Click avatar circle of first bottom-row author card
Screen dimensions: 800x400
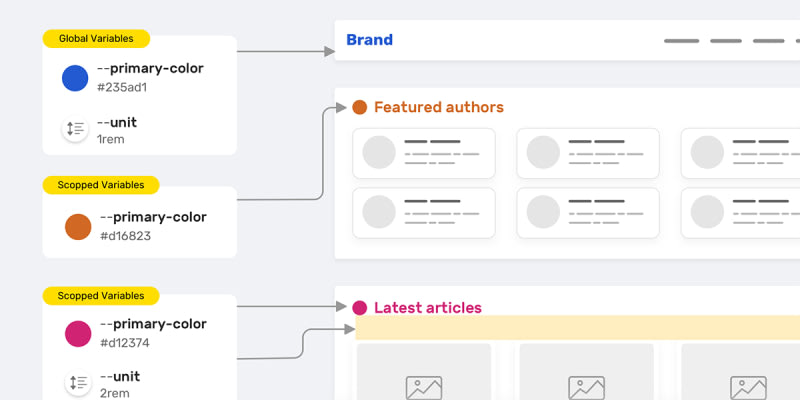[379, 211]
